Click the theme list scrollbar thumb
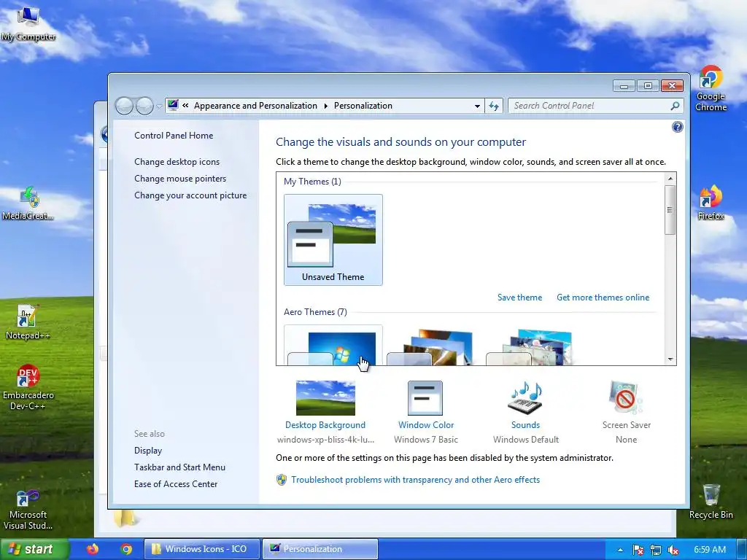Image resolution: width=747 pixels, height=560 pixels. [x=670, y=210]
